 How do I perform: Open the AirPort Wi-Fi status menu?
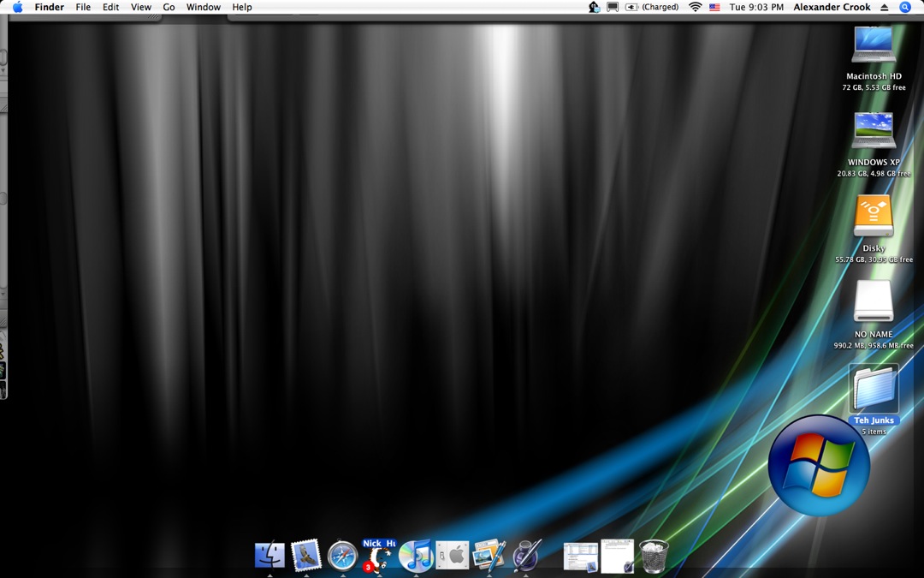[696, 7]
